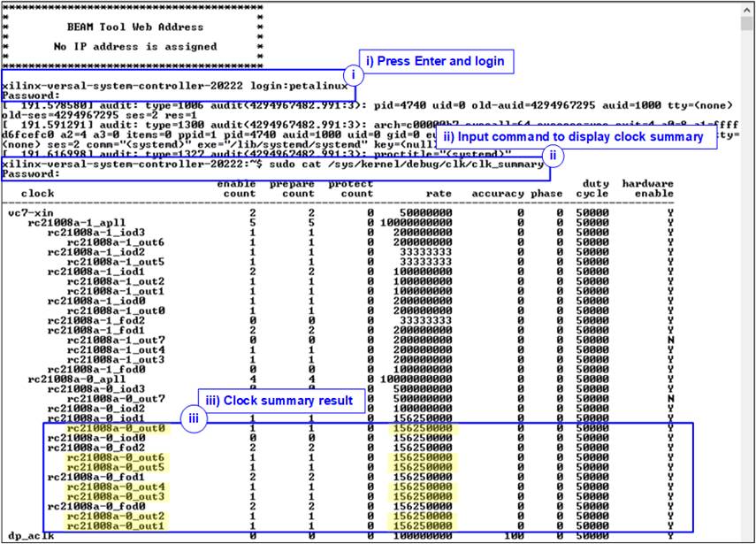This screenshot has width=756, height=544.
Task: Click the duty cycle 50000 in vc7-xin row
Action: (x=592, y=212)
